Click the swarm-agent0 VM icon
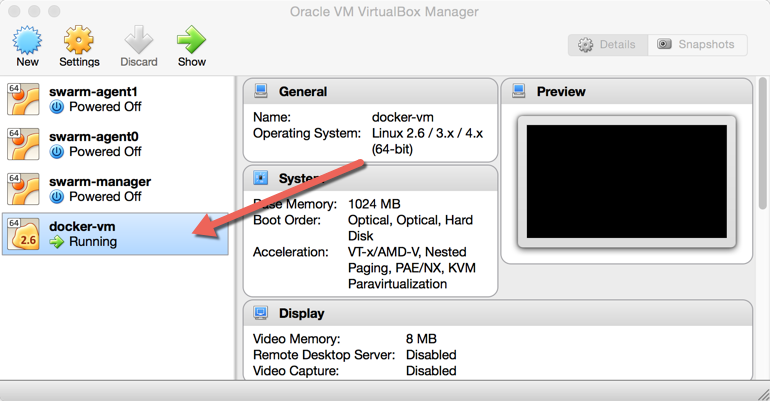 click(23, 144)
